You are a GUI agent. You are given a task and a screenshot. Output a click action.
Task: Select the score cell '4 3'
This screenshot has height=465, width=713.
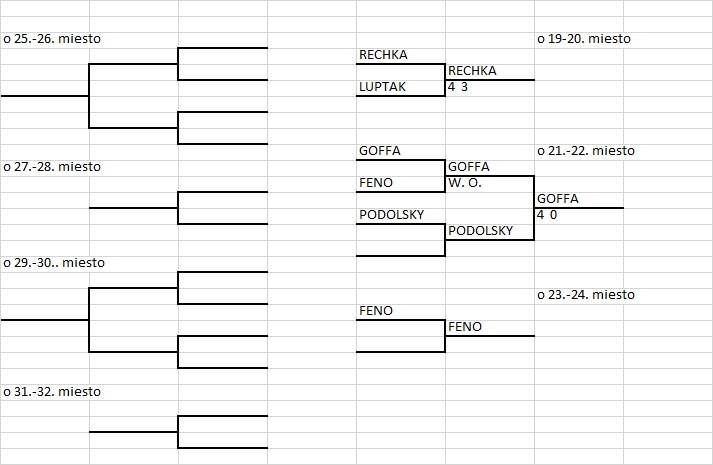pos(490,87)
